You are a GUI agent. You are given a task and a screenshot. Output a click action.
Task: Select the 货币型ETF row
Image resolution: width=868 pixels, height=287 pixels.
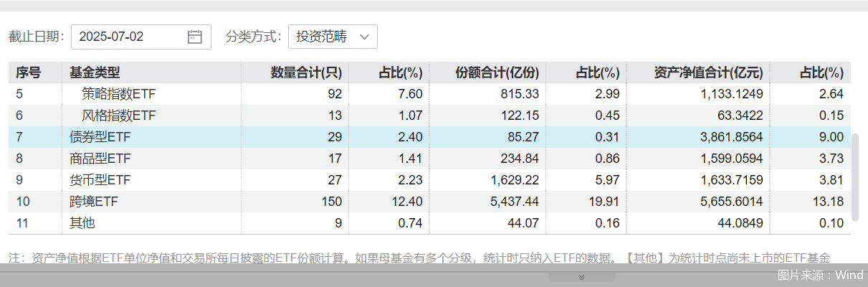[x=100, y=180]
